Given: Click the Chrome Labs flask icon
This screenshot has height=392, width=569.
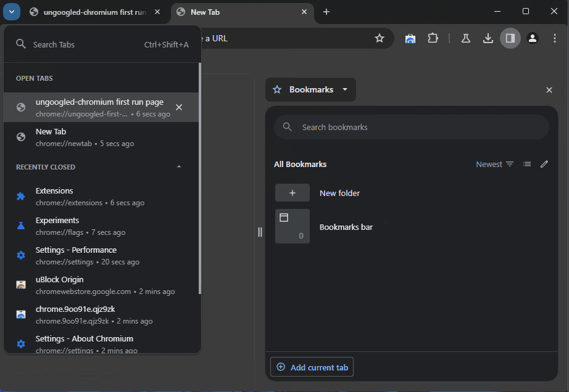Looking at the screenshot, I should pyautogui.click(x=466, y=38).
